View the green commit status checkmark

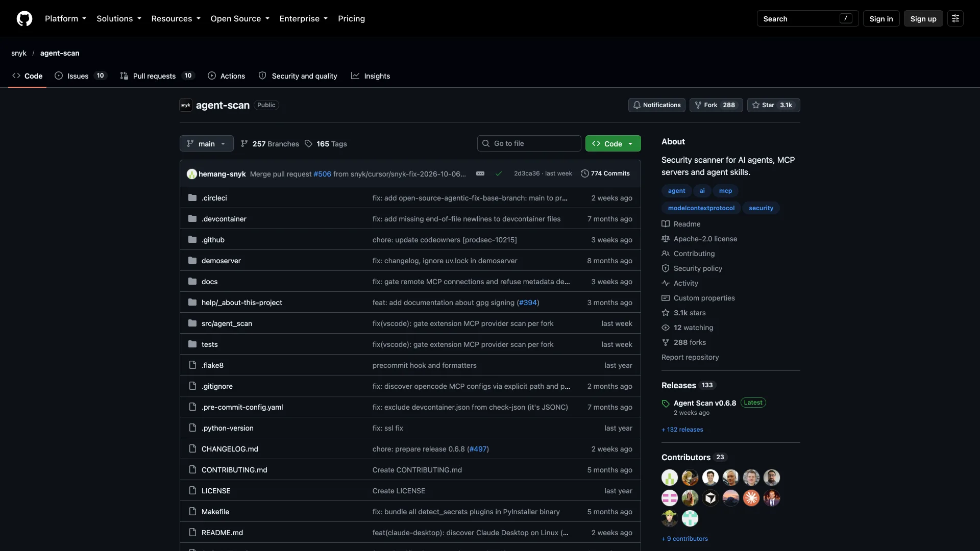pos(499,173)
